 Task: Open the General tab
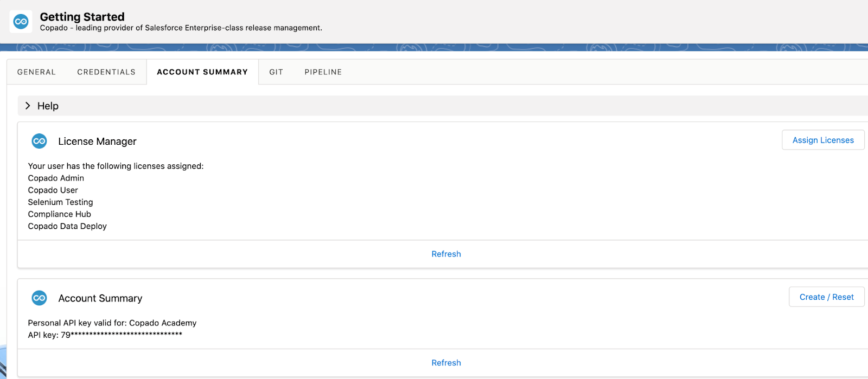36,72
